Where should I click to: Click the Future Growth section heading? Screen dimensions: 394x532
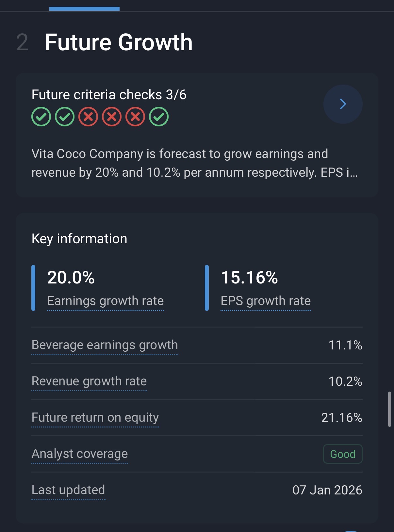pyautogui.click(x=119, y=42)
